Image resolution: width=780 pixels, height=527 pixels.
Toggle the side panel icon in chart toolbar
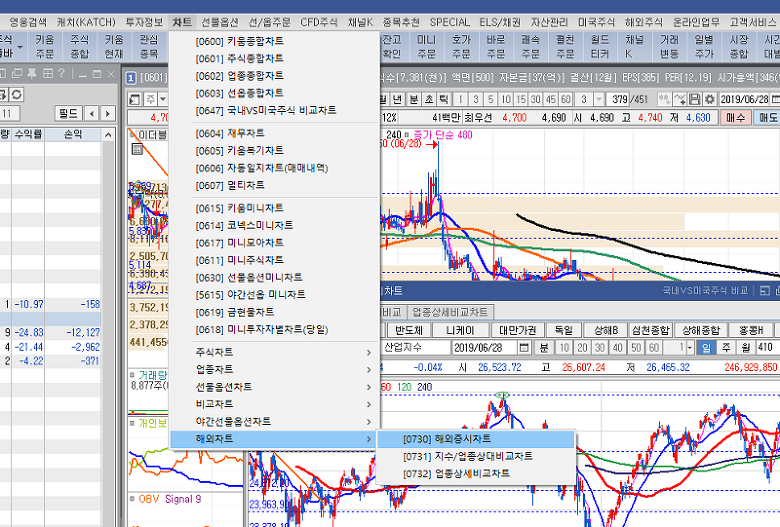[134, 100]
